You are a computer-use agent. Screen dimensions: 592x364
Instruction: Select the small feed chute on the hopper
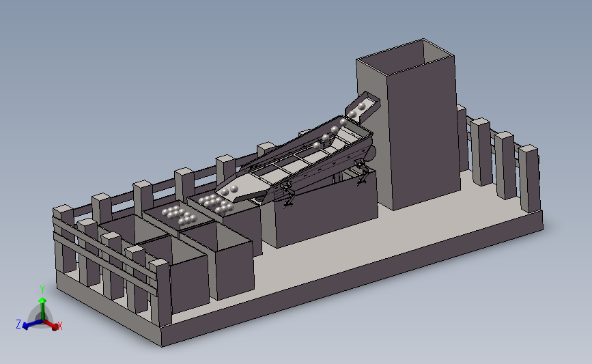click(363, 107)
